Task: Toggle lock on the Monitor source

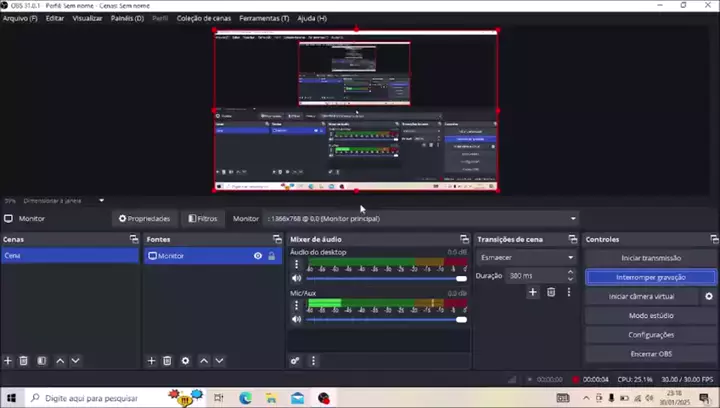Action: 271,256
